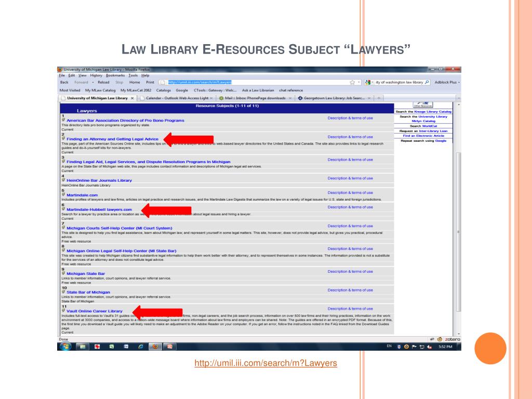Open the Vault Online Career Library link
This screenshot has width=532, height=399.
tap(95, 311)
